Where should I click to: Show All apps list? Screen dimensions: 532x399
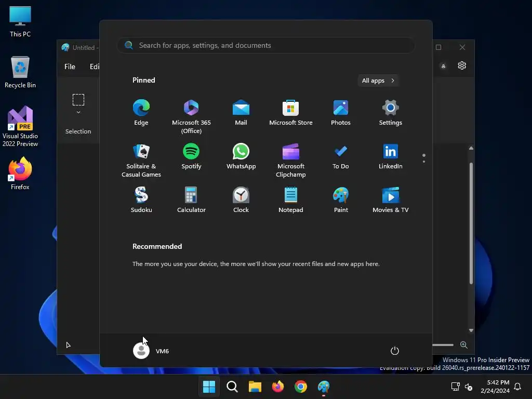378,81
